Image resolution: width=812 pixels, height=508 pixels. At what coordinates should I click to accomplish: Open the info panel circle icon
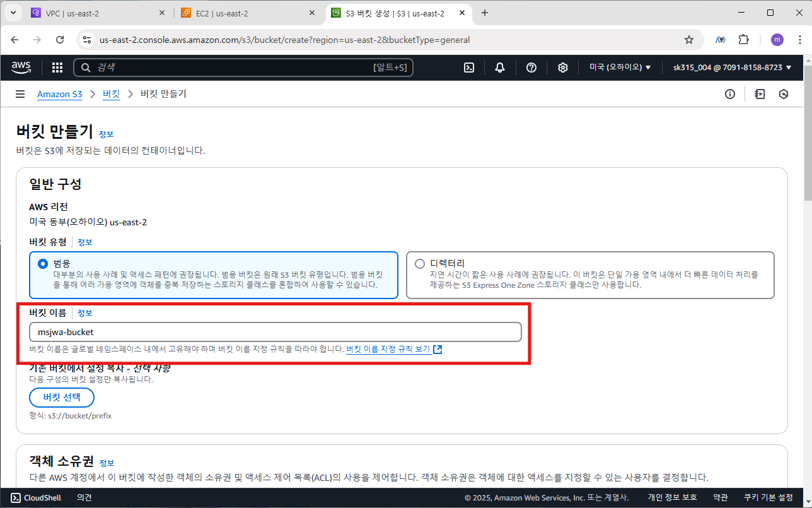click(x=730, y=94)
